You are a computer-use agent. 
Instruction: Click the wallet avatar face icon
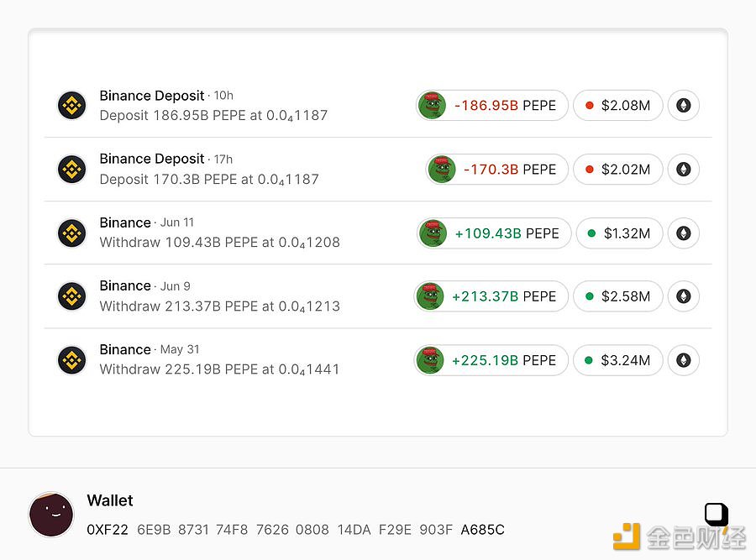pyautogui.click(x=51, y=514)
